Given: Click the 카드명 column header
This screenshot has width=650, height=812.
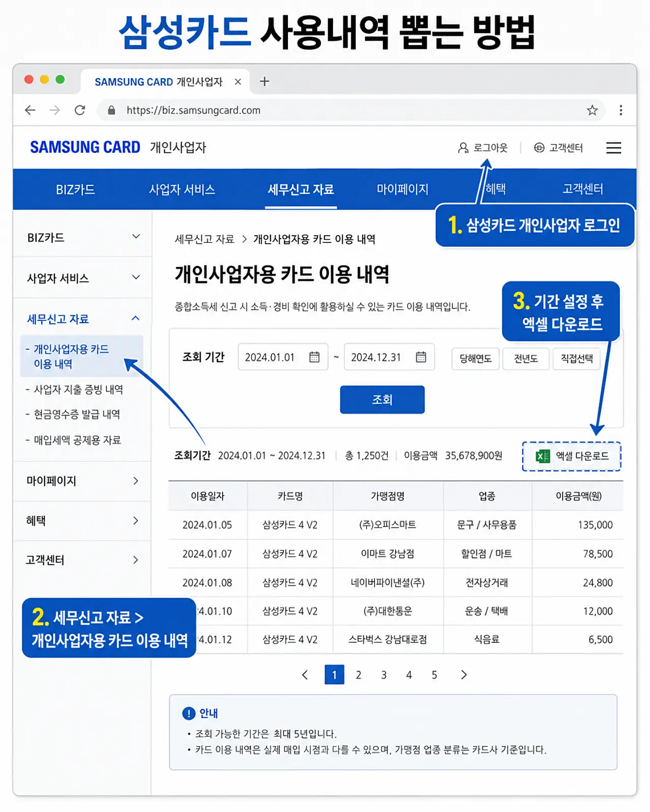Looking at the screenshot, I should coord(290,496).
